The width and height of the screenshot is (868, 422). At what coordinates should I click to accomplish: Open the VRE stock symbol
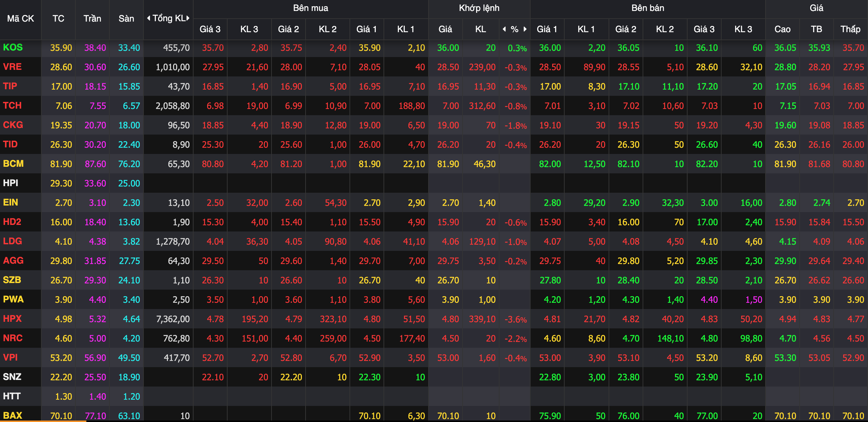tap(12, 67)
